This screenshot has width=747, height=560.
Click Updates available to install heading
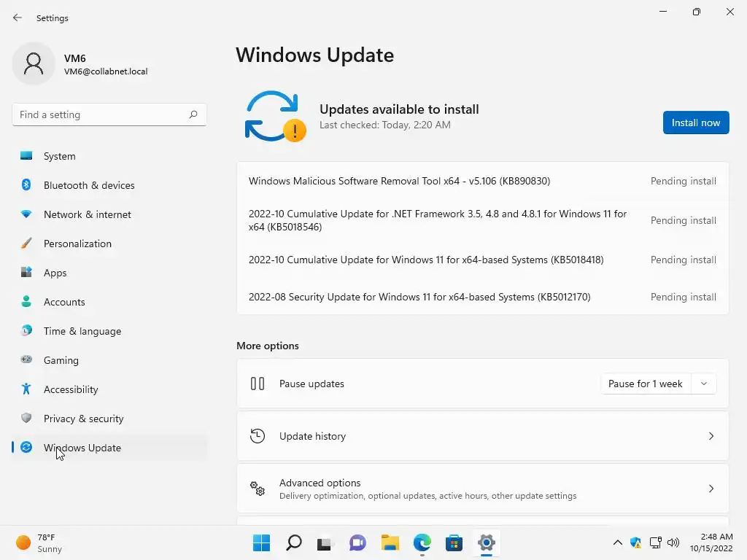click(399, 109)
